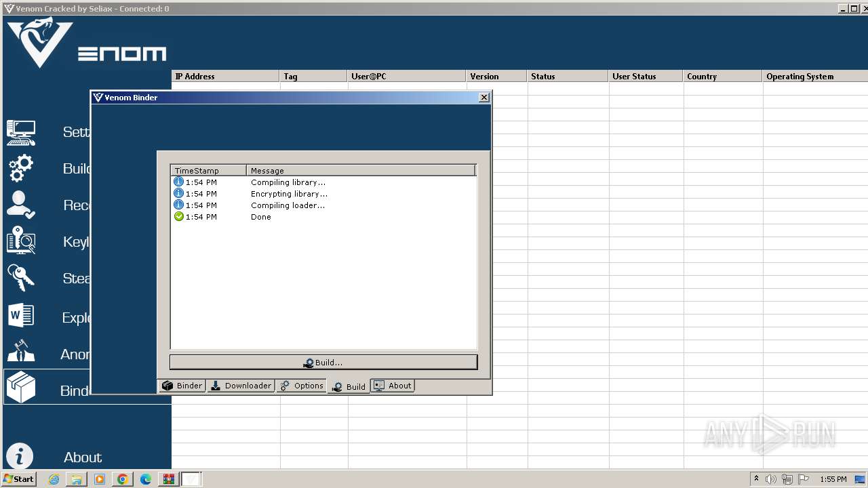The width and height of the screenshot is (868, 488).
Task: Open the colorful grid app in taskbar
Action: tap(168, 479)
